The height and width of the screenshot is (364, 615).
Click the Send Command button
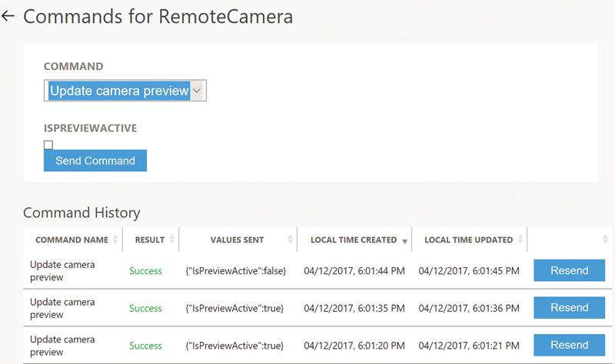95,160
